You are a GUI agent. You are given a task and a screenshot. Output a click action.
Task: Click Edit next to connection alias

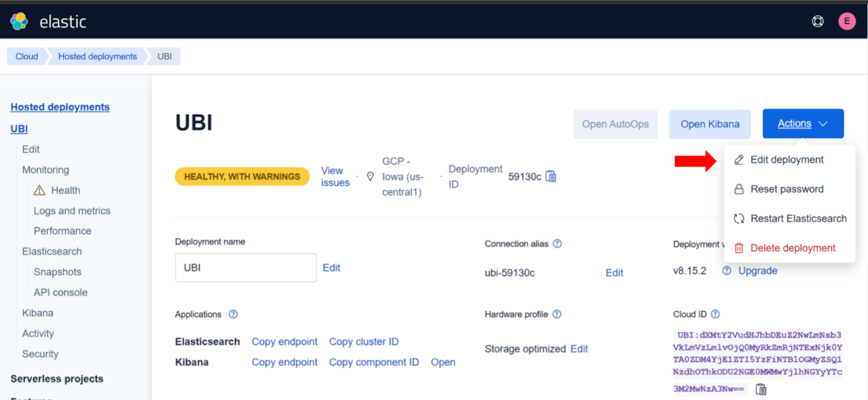point(614,273)
